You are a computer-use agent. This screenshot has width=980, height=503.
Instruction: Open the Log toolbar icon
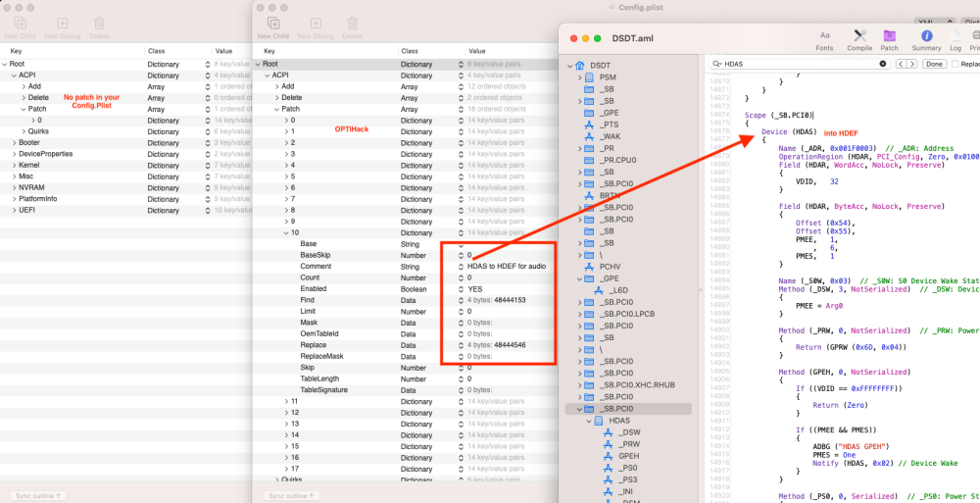955,40
